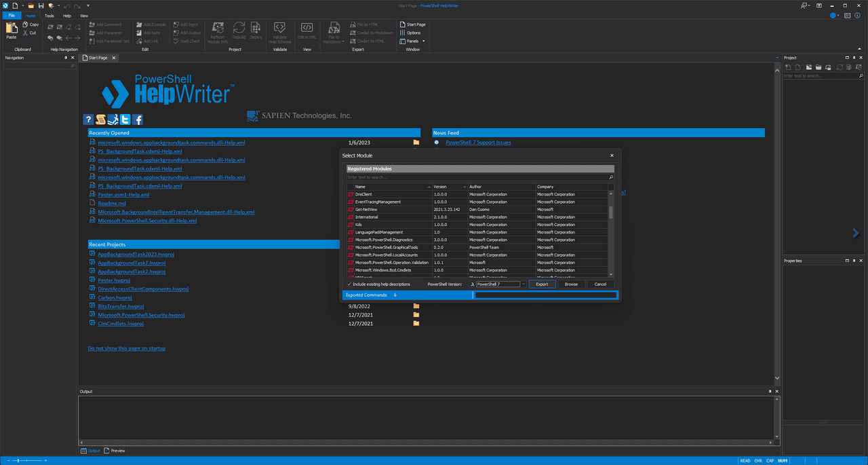Open the Carbon.hwproj recent project link

coord(115,297)
